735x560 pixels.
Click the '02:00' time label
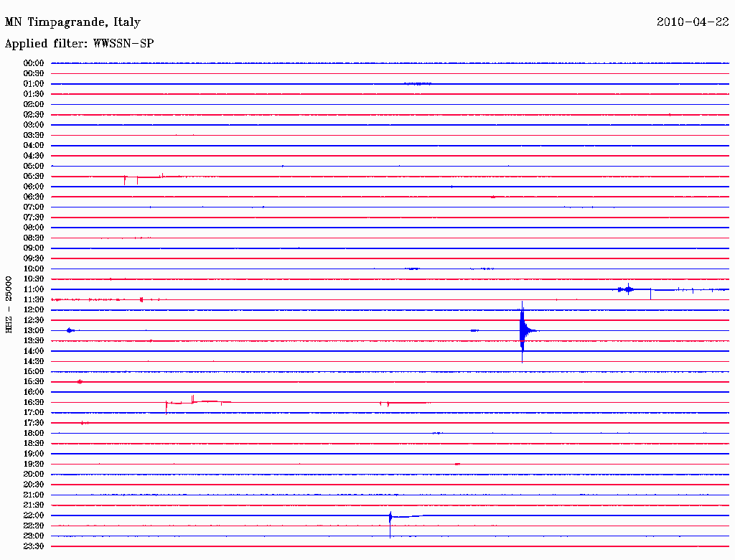[x=34, y=104]
